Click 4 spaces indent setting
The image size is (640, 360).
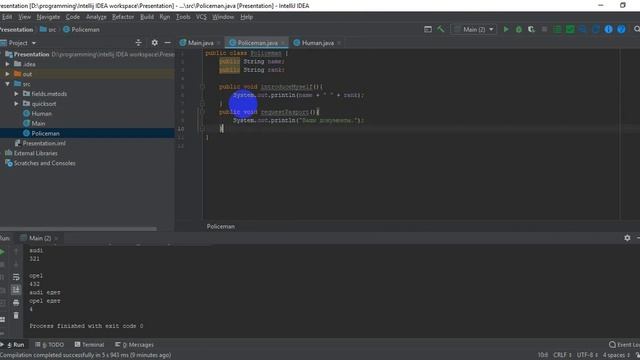tap(616, 355)
